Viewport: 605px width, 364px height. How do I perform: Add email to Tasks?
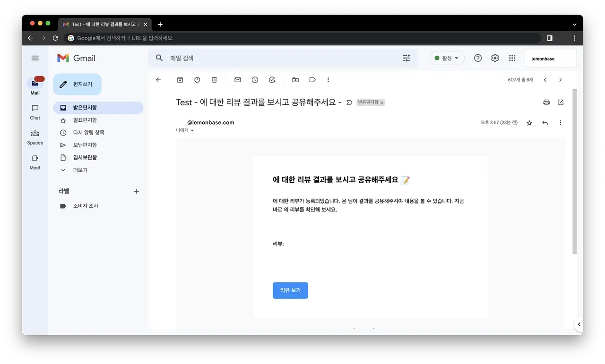(x=272, y=80)
